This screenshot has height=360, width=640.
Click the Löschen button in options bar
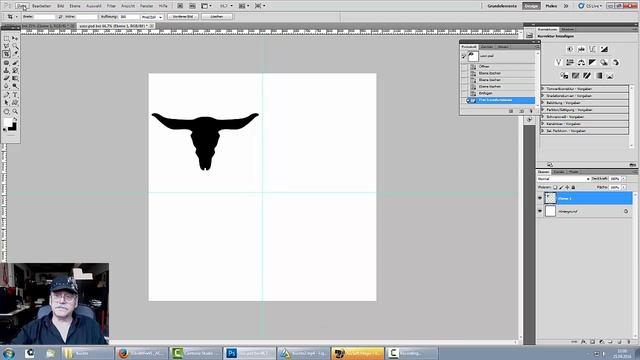click(x=217, y=17)
